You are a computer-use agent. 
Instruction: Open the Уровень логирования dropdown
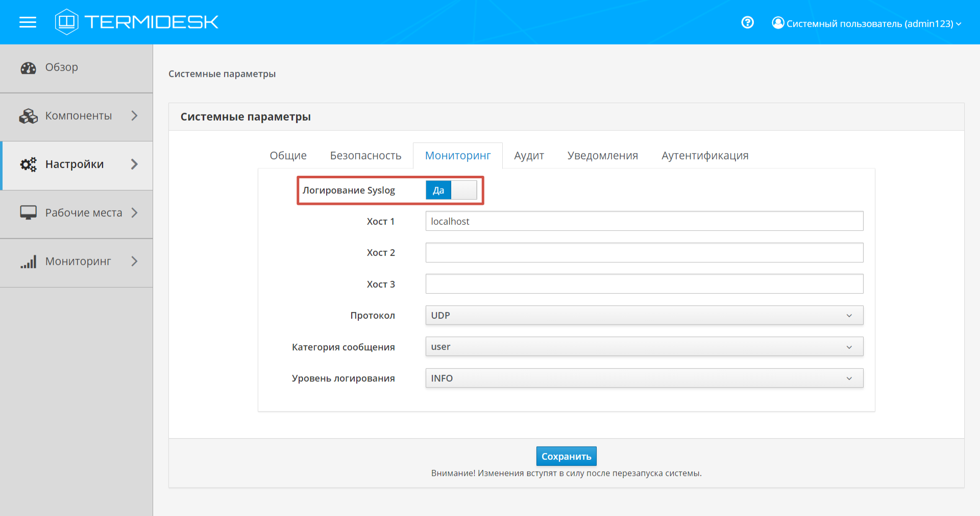pos(644,378)
